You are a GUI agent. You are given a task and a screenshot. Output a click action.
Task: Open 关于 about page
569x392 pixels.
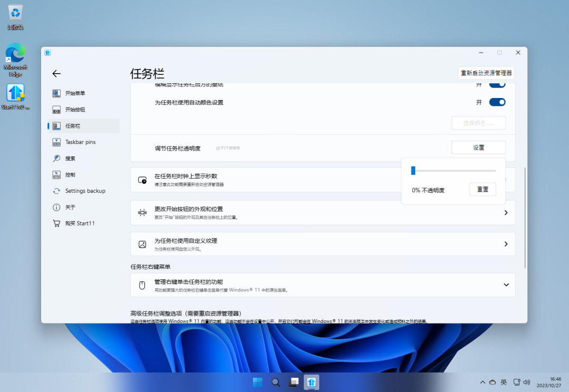[x=83, y=207]
